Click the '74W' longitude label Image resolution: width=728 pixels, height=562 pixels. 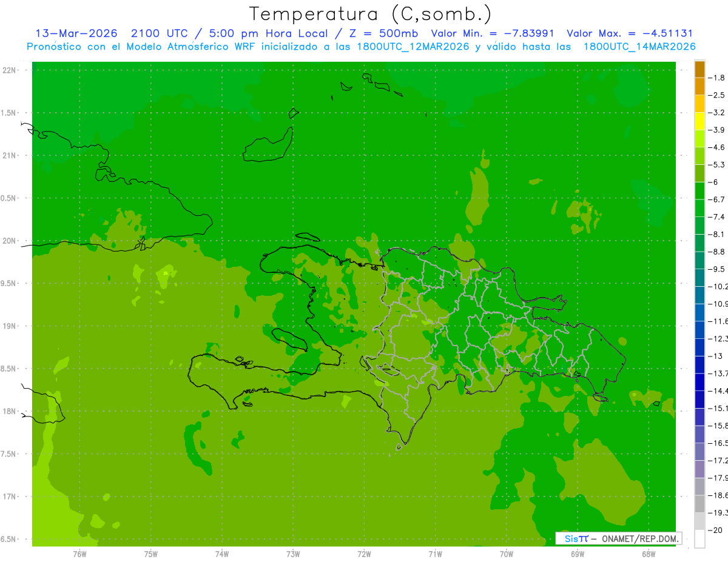222,554
